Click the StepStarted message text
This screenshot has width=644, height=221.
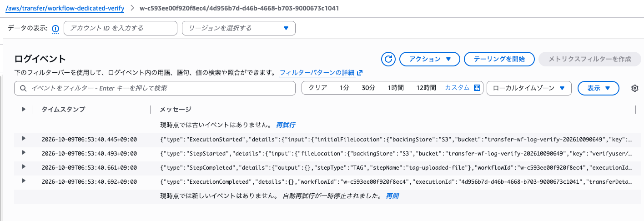click(x=396, y=154)
